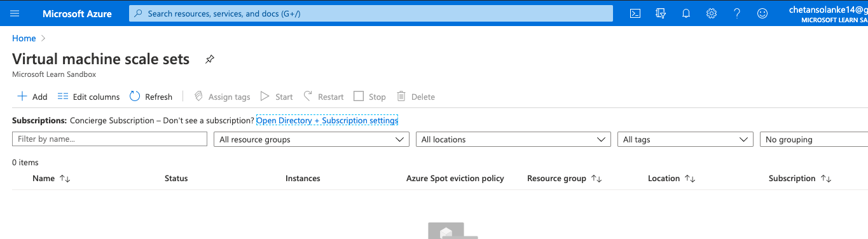Click the Delete command
Image resolution: width=868 pixels, height=239 pixels.
416,97
